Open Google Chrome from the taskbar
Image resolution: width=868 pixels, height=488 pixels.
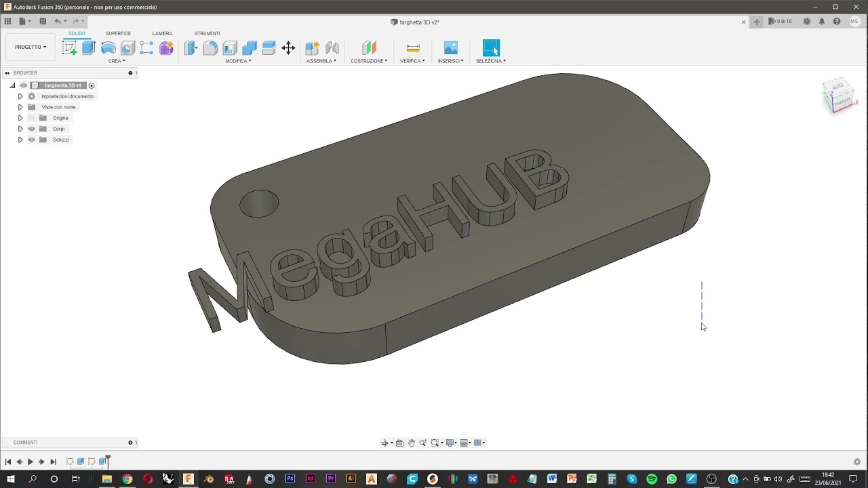(127, 479)
